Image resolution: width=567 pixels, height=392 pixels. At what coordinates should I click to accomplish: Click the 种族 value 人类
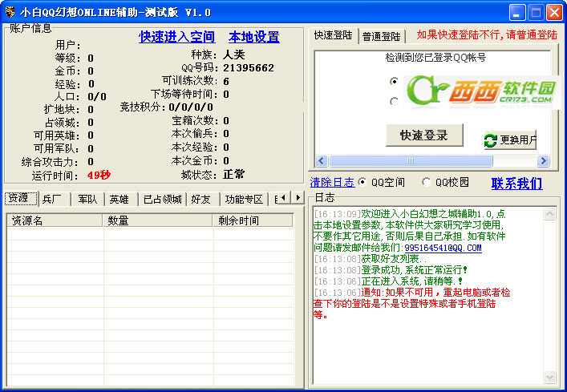point(234,55)
